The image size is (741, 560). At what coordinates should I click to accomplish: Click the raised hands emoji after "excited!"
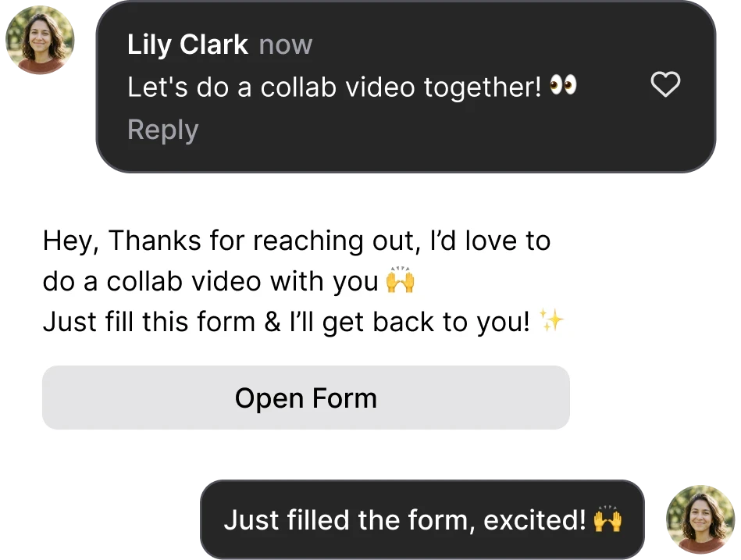pyautogui.click(x=607, y=519)
